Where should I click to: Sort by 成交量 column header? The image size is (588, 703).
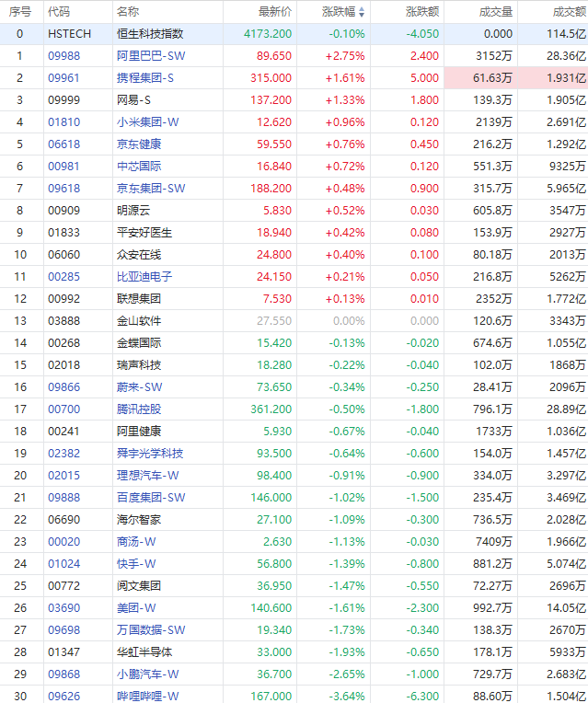pyautogui.click(x=496, y=12)
